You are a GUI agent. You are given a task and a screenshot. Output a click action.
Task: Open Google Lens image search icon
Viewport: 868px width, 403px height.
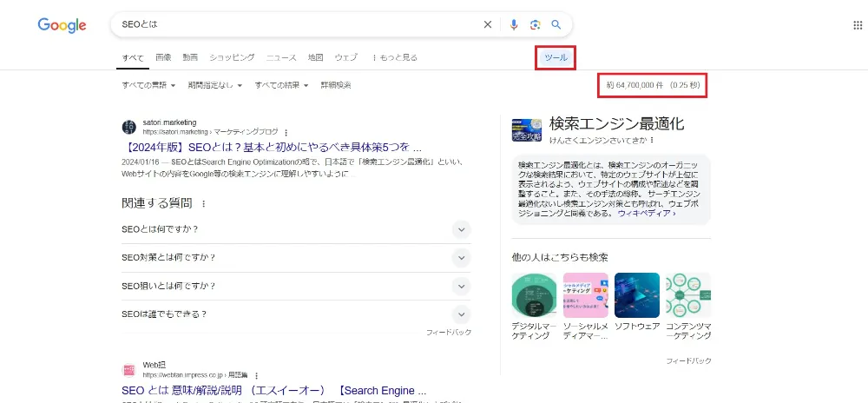click(535, 24)
